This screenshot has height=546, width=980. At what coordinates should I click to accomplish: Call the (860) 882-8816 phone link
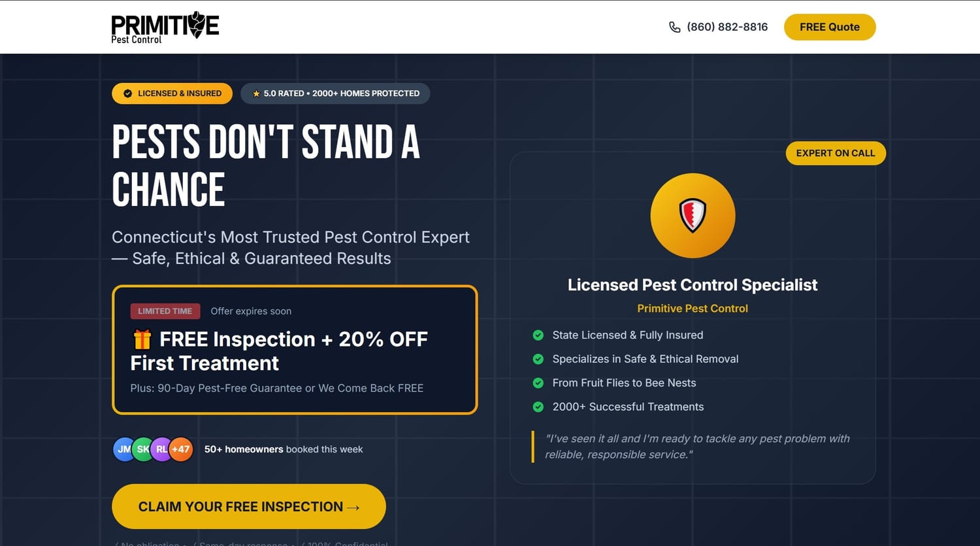coord(727,27)
